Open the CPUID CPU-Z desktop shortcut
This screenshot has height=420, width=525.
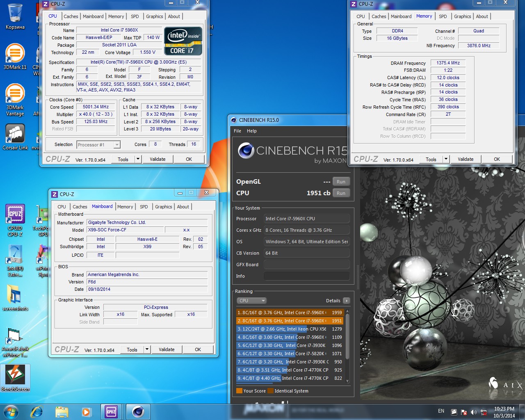coord(15,221)
